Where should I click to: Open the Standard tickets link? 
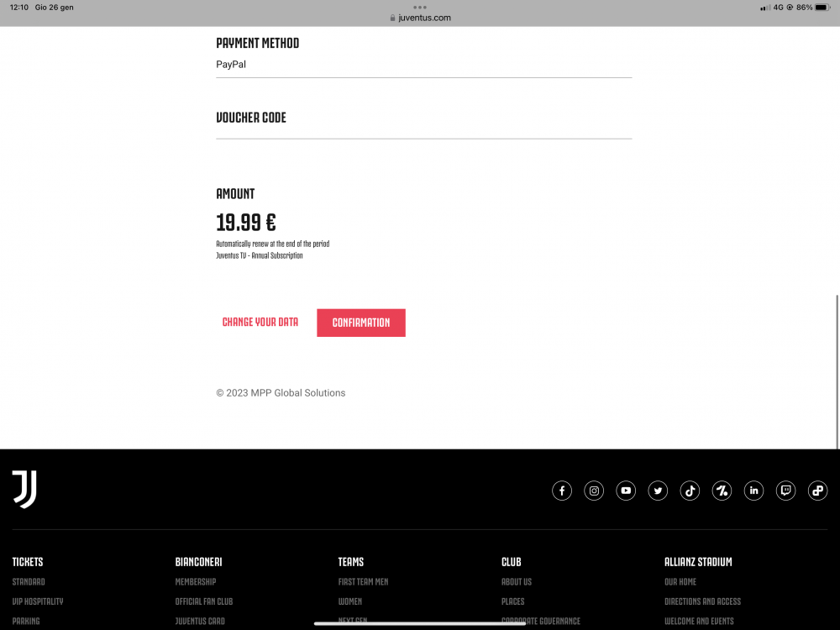click(29, 582)
